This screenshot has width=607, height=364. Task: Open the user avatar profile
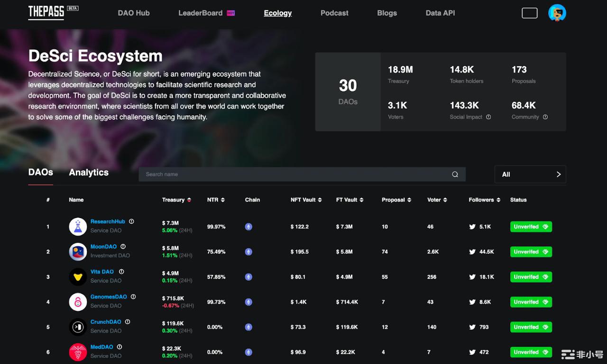(x=557, y=13)
